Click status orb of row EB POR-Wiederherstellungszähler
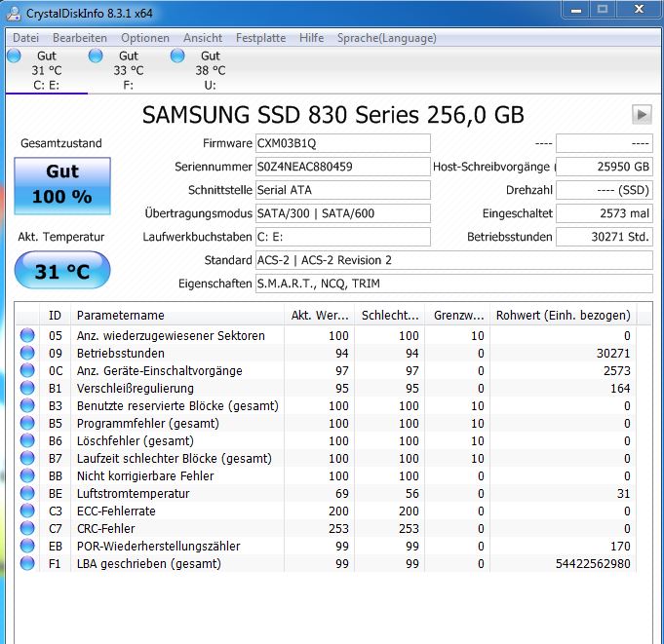 27,546
